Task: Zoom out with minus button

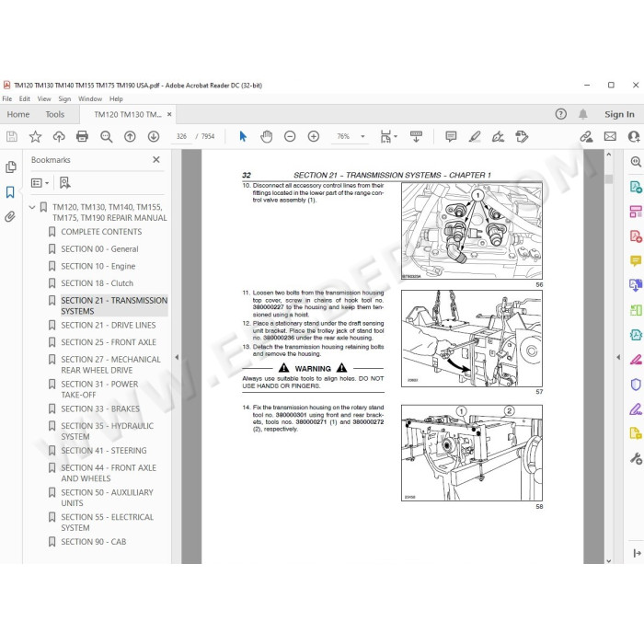Action: [x=290, y=136]
